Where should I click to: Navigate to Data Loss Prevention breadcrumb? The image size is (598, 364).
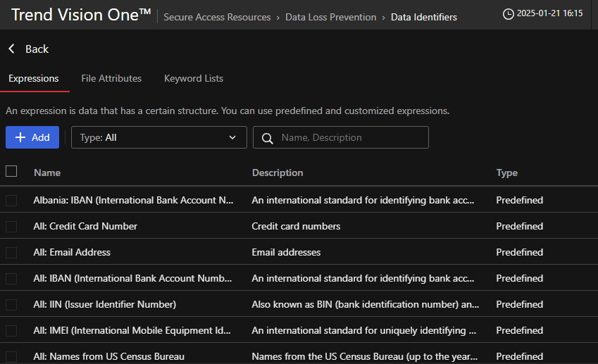click(330, 17)
